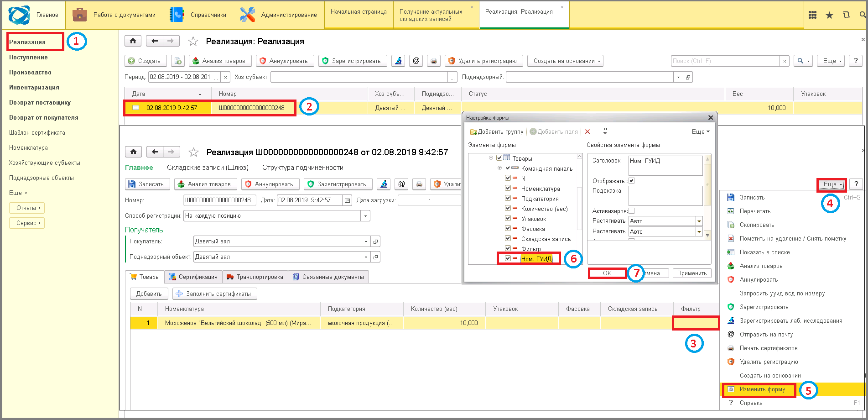Click the copy document icon next to Создать
The height and width of the screenshot is (420, 868).
(178, 61)
